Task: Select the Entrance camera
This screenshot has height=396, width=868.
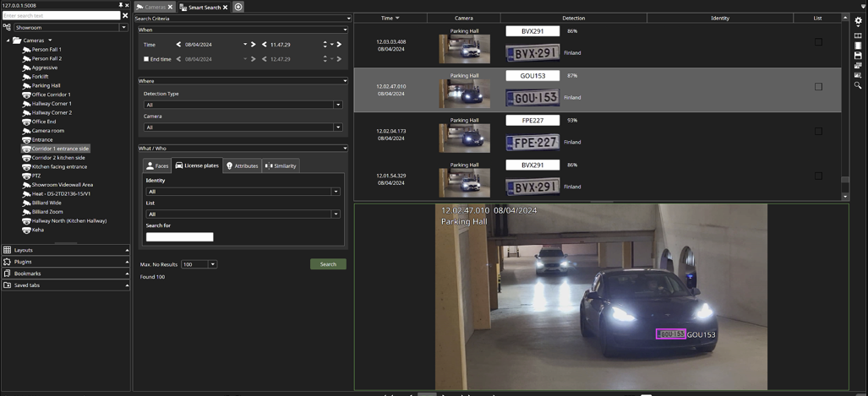Action: coord(42,139)
